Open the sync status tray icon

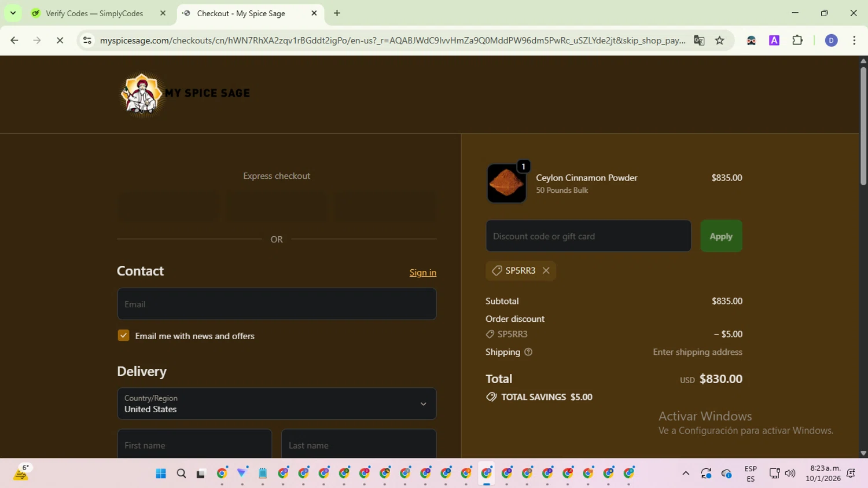pyautogui.click(x=706, y=474)
